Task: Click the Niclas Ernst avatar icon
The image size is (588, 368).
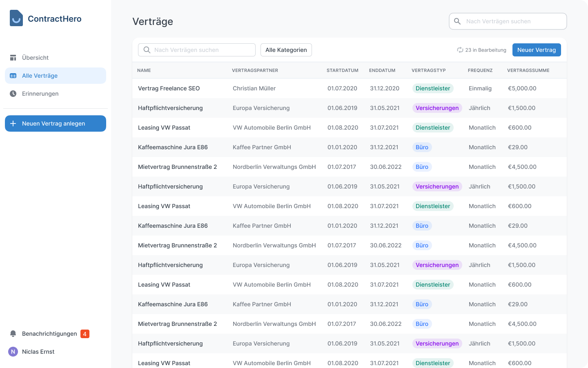Action: pos(13,352)
